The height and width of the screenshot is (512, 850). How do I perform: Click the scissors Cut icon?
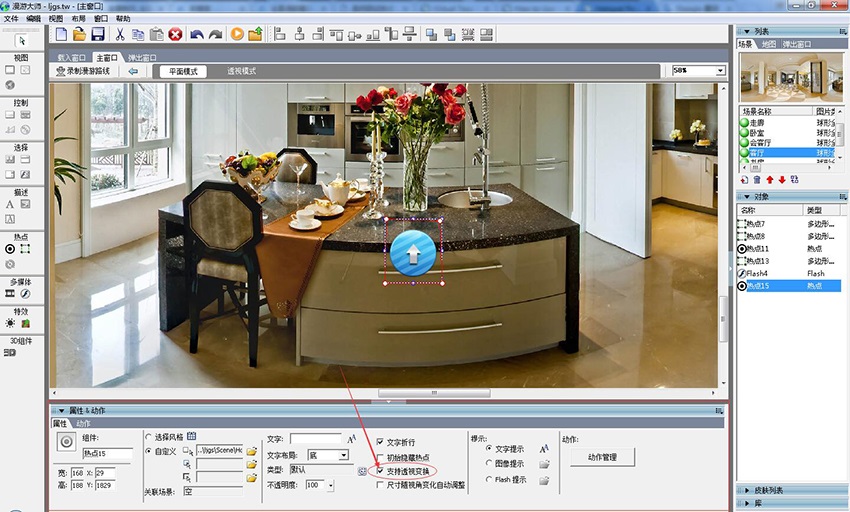click(119, 34)
